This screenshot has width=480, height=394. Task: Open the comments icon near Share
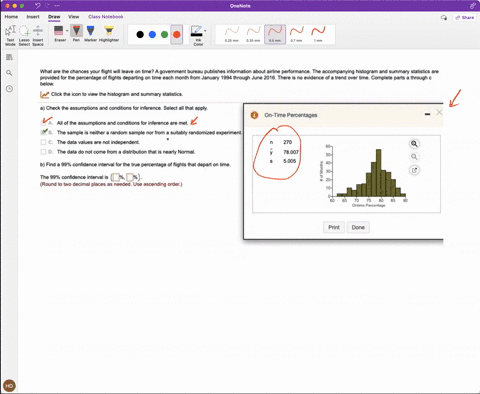[444, 17]
